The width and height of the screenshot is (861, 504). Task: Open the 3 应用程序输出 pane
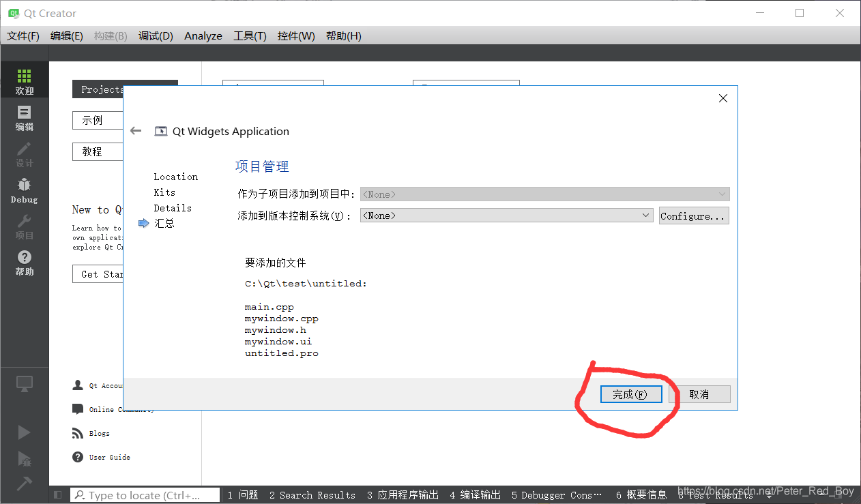[403, 495]
